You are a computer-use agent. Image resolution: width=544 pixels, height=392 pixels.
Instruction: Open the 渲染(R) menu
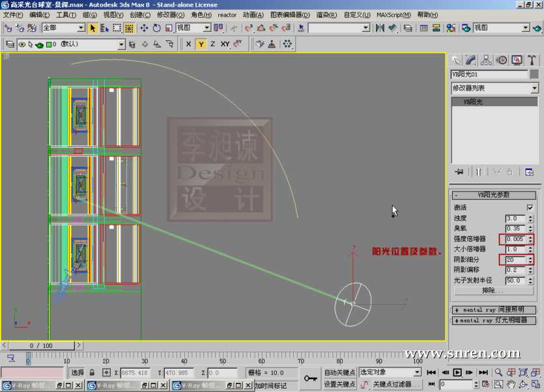tap(326, 15)
